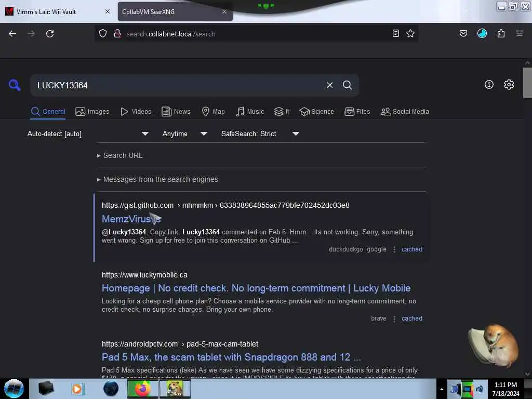
Task: Click the insecure lock icon in address bar
Action: 117,33
